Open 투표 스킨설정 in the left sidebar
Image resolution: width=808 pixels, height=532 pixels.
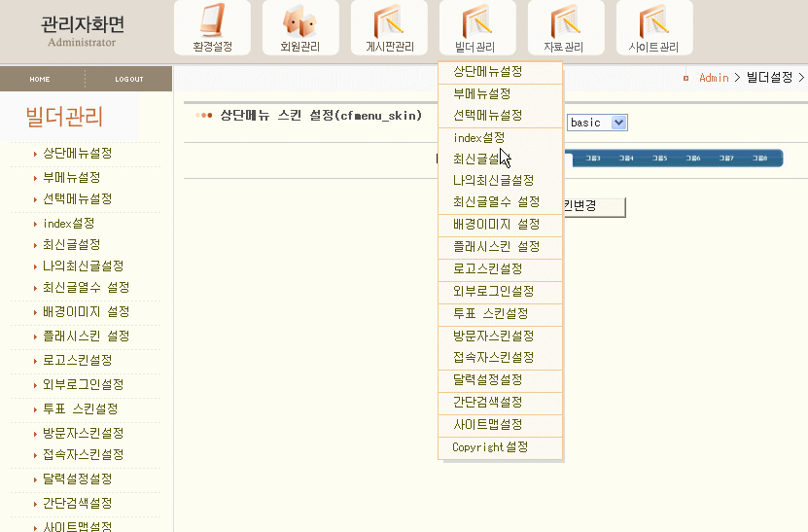tap(81, 408)
